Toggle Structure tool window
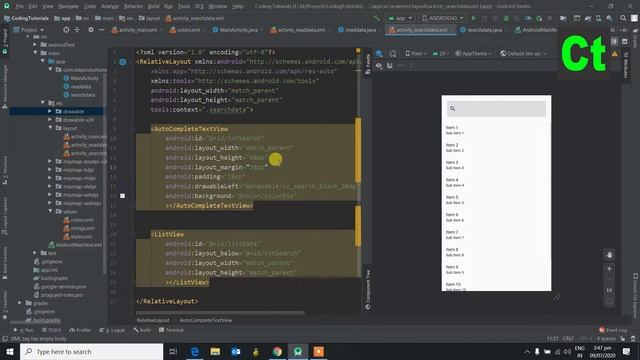This screenshot has width=640, height=360. pyautogui.click(x=4, y=171)
